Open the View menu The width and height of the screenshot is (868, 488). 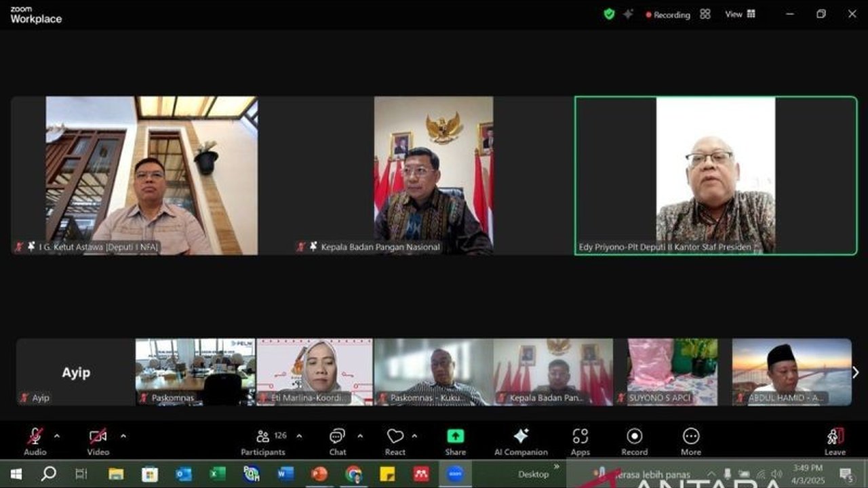739,14
